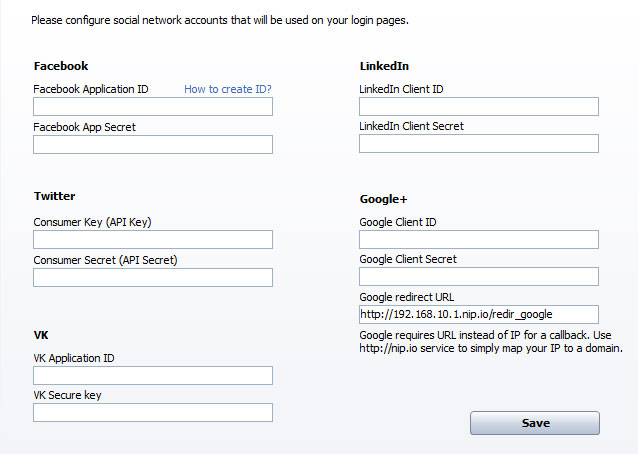638x454 pixels.
Task: Click the Facebook Application ID field
Action: tap(153, 107)
